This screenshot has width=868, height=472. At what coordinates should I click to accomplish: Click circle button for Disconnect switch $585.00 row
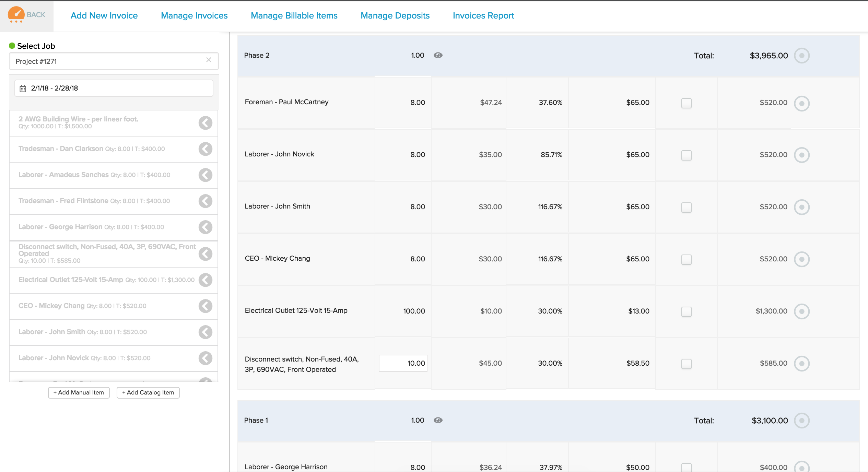click(802, 364)
